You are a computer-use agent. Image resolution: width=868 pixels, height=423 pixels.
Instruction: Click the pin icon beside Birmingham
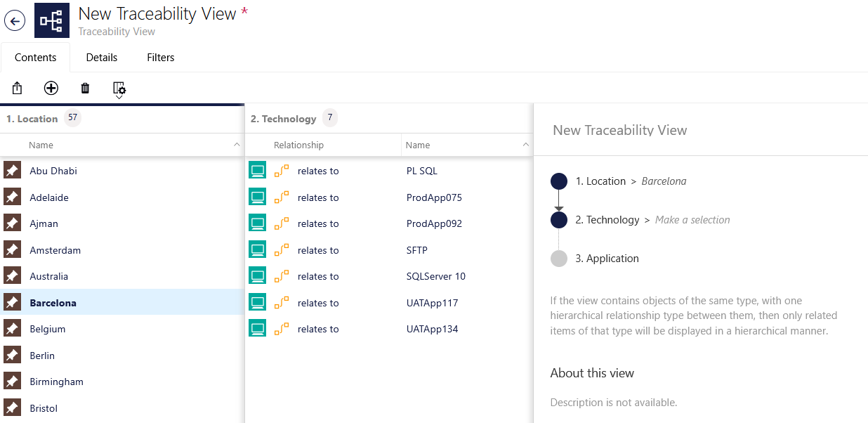(x=12, y=382)
